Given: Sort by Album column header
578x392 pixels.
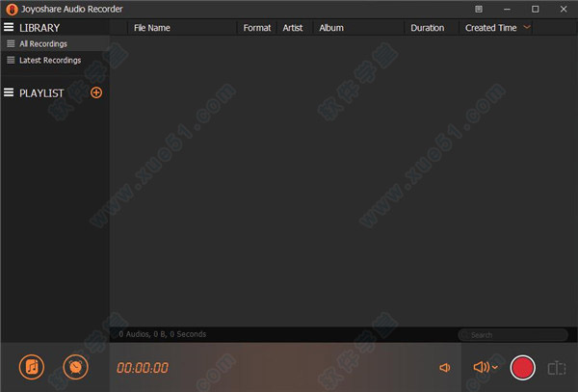Looking at the screenshot, I should click(331, 28).
